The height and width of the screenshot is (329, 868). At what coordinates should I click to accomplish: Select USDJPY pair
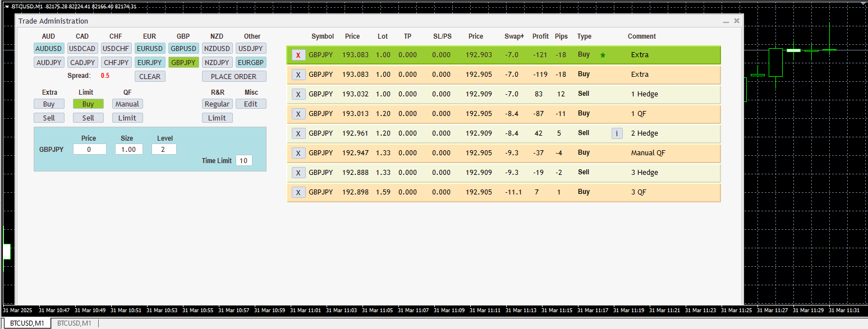coord(251,49)
